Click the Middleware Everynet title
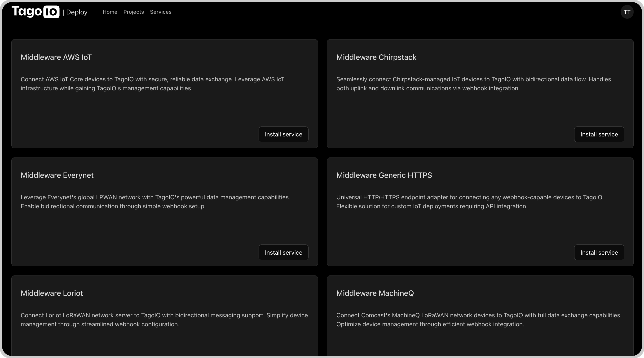644x358 pixels. pos(57,175)
